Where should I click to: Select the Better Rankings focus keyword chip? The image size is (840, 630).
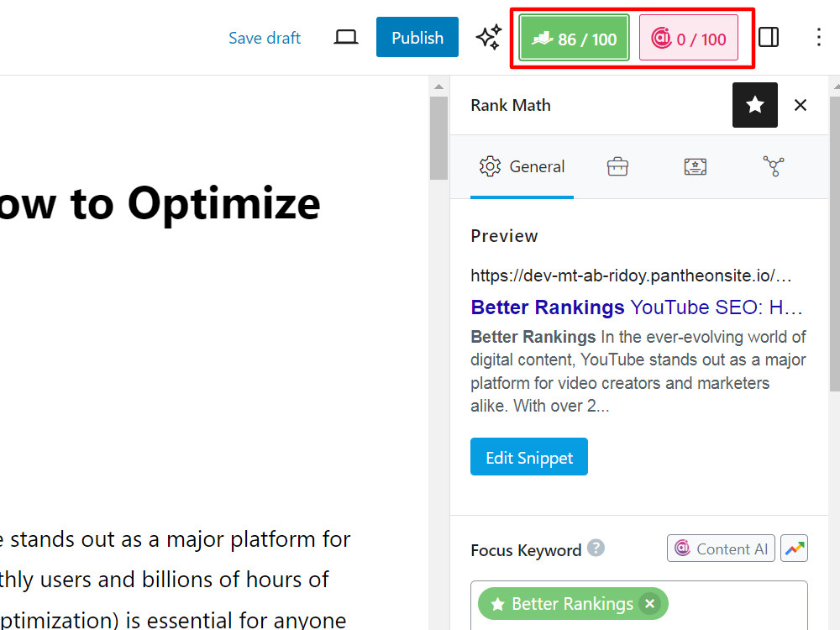point(573,604)
